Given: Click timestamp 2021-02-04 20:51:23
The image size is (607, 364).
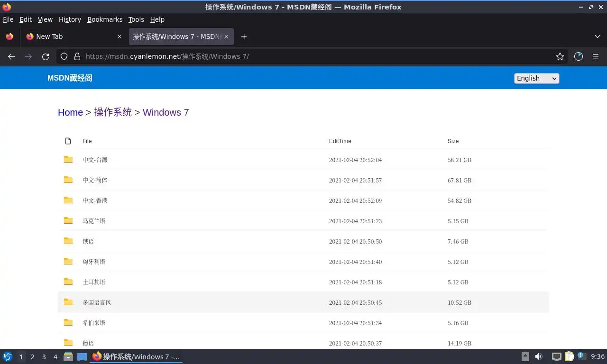Looking at the screenshot, I should tap(355, 221).
